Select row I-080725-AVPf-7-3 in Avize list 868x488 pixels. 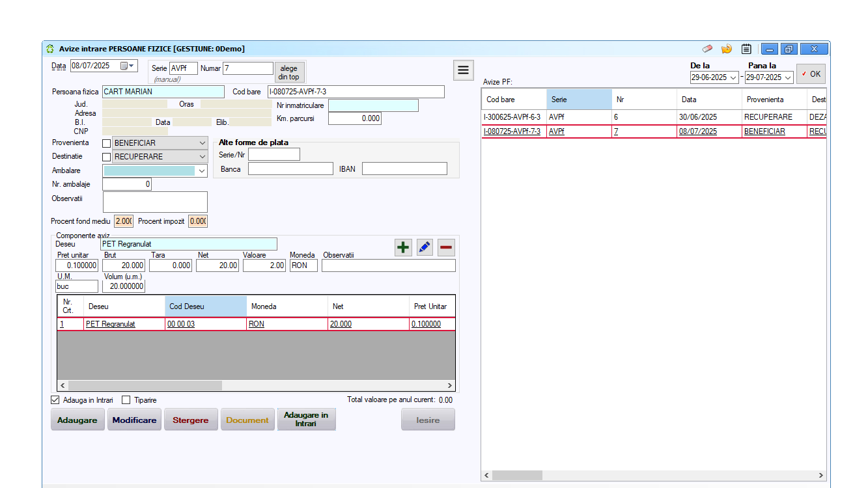pyautogui.click(x=654, y=131)
